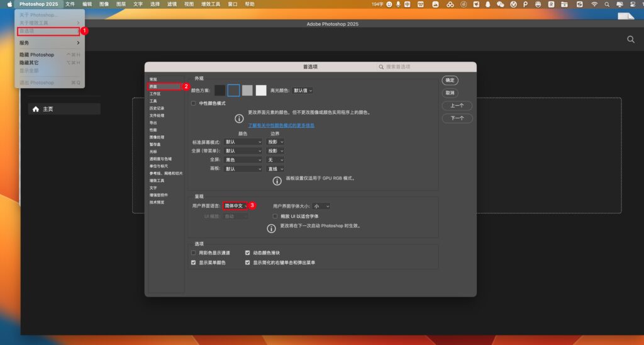Viewport: 644px width, 345px height.
Task: Click the three-circles cloud icon in menu bar
Action: point(450,4)
